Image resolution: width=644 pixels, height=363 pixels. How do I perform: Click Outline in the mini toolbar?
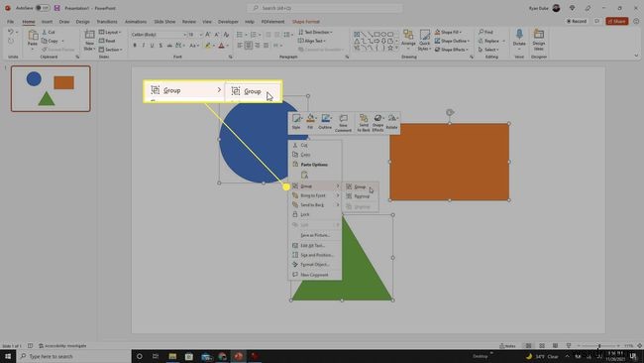[x=325, y=122]
